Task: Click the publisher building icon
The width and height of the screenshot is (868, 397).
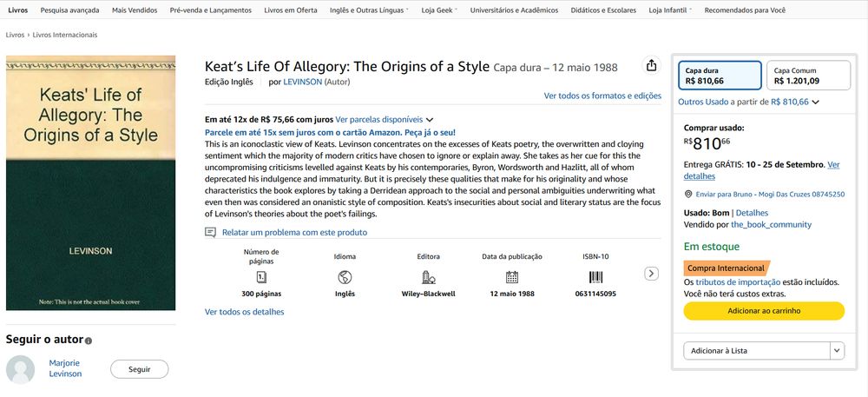Action: tap(429, 277)
